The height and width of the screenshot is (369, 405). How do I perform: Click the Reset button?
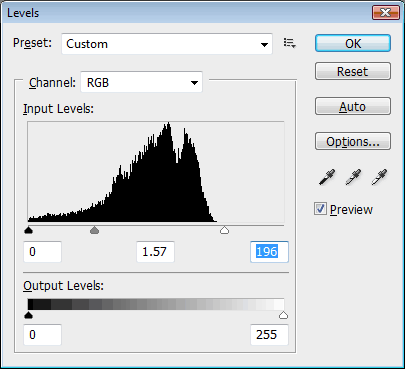click(353, 71)
